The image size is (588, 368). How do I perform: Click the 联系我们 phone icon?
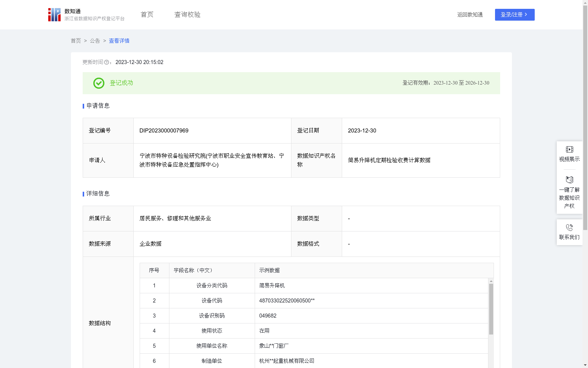[x=569, y=227]
